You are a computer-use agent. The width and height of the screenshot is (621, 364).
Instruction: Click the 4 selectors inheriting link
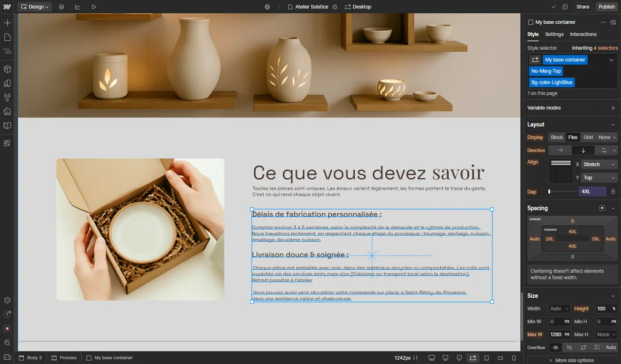click(606, 48)
